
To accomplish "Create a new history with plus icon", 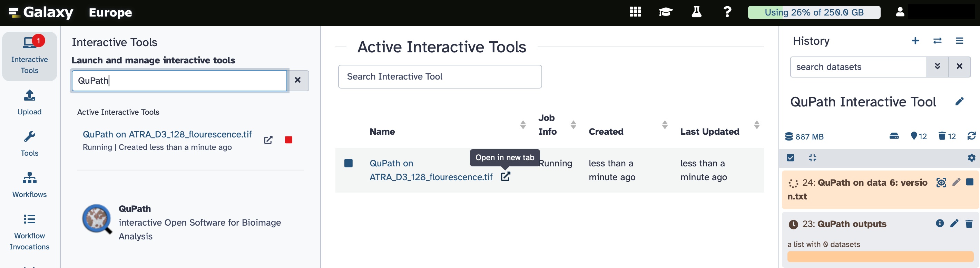I will (915, 41).
